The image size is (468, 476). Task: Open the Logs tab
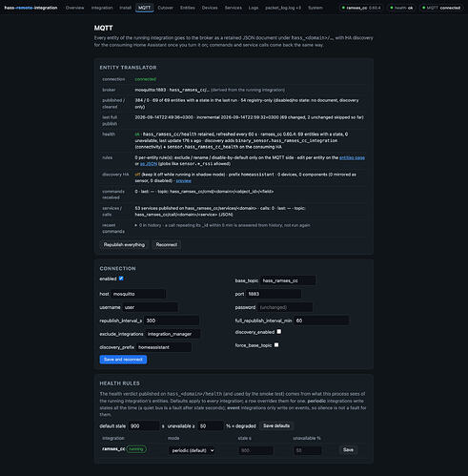(254, 8)
